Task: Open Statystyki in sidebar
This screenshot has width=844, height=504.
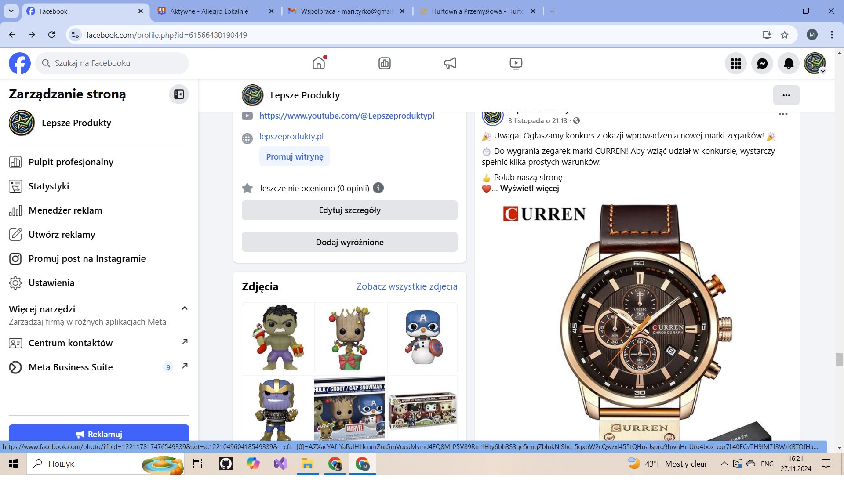Action: (x=99, y=186)
